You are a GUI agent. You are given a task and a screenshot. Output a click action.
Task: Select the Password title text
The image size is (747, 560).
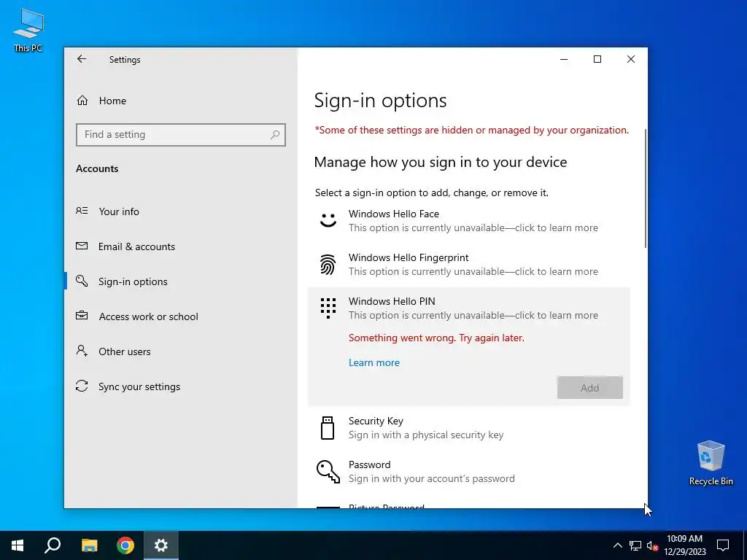click(369, 464)
